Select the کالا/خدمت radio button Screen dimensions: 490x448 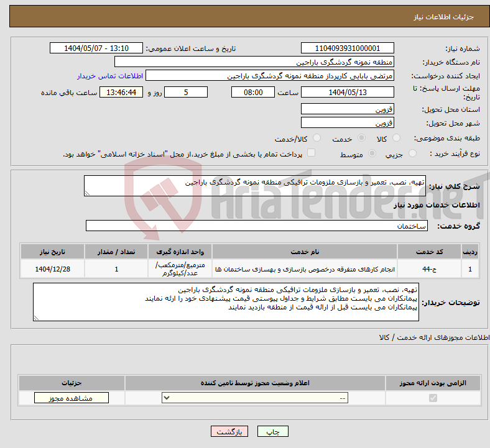click(x=317, y=138)
